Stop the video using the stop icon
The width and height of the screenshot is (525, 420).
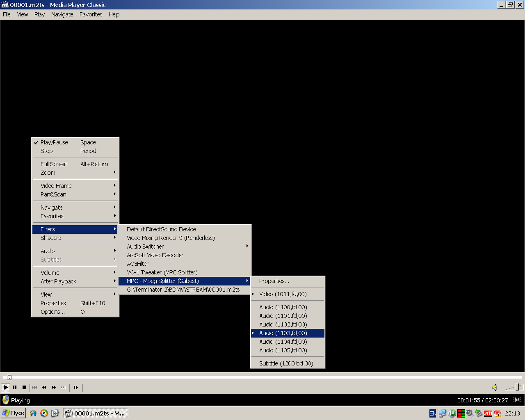pos(24,387)
